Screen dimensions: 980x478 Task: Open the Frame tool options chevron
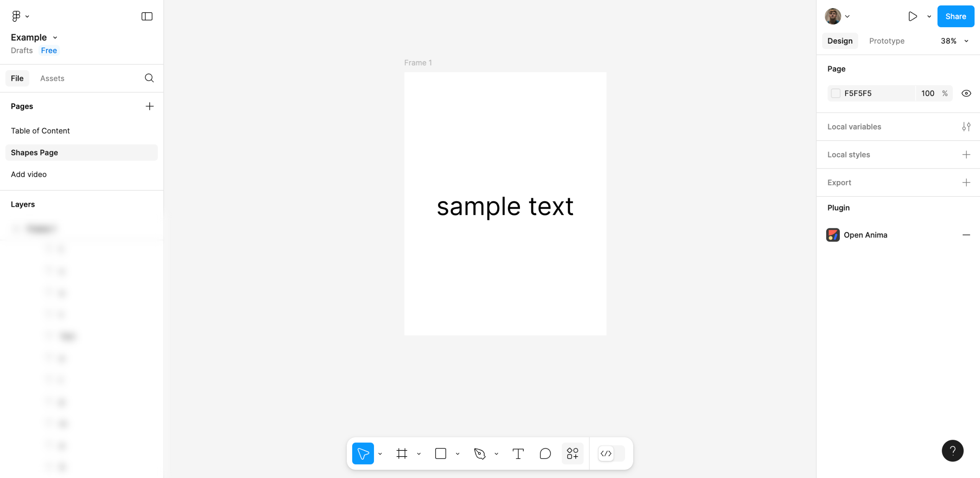pyautogui.click(x=419, y=454)
